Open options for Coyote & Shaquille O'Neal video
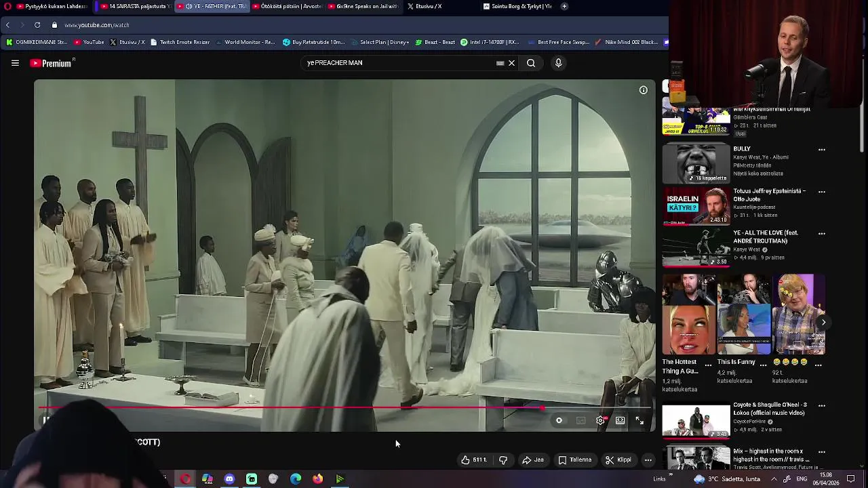The height and width of the screenshot is (488, 868). point(821,406)
